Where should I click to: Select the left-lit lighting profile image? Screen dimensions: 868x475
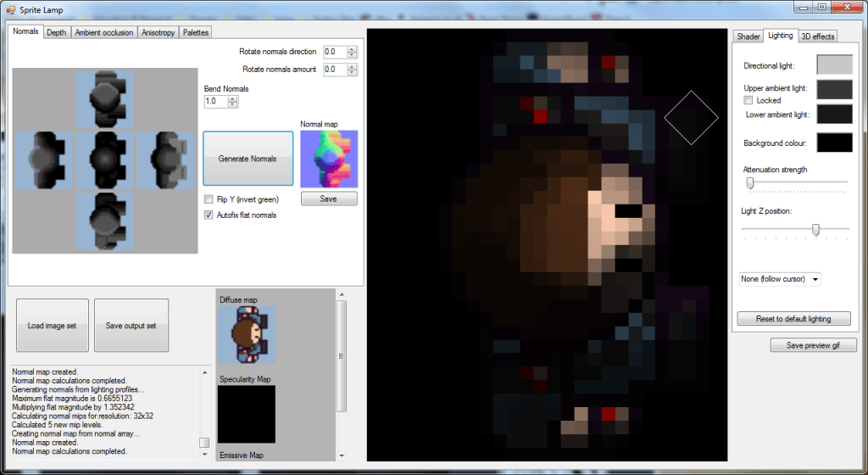pos(44,160)
